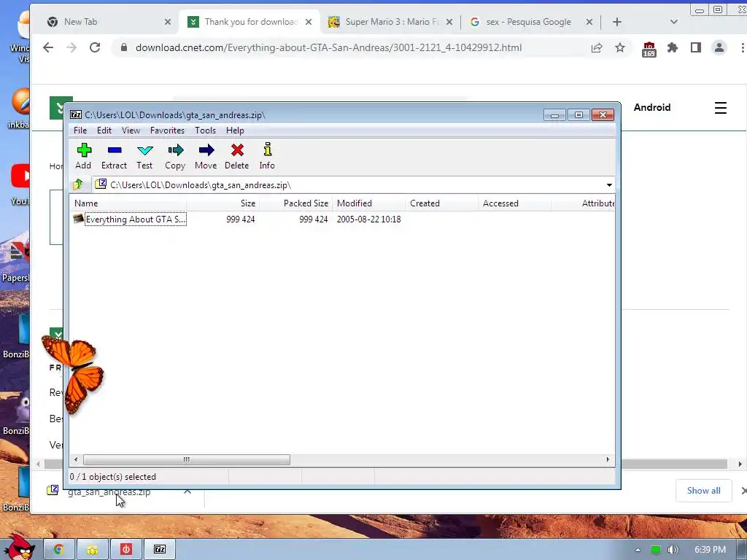Click the 0 / 1 object(s) selected status
747x560 pixels.
(x=112, y=477)
